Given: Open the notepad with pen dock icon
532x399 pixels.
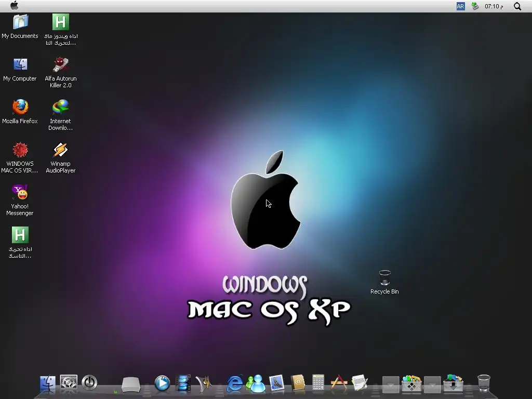Looking at the screenshot, I should coord(360,383).
